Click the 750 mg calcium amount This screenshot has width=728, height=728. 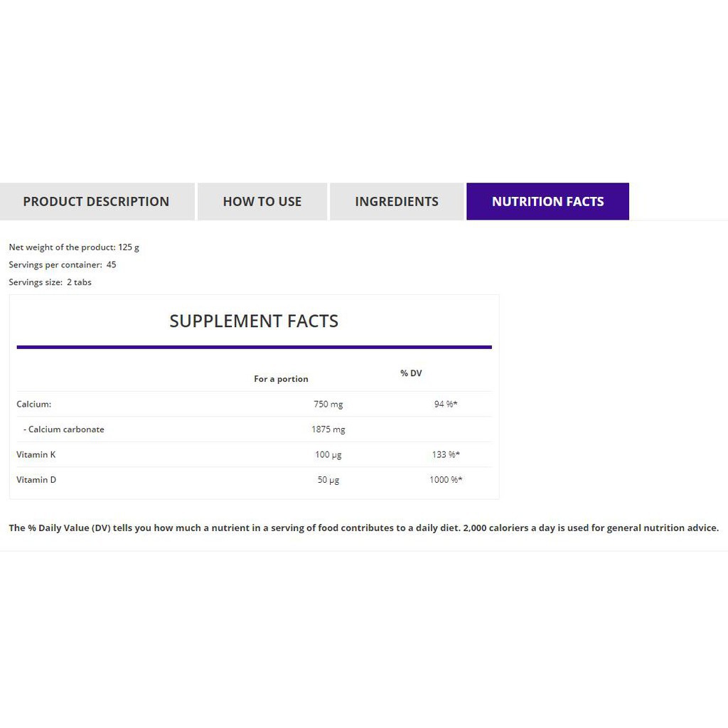click(328, 404)
